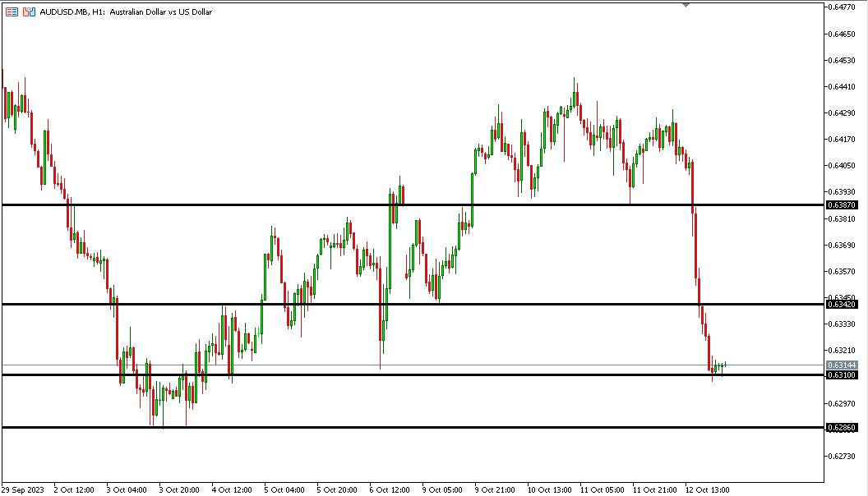Screen dimensions: 868x496
Task: Click the 0.63330 price scale value
Action: [x=842, y=324]
